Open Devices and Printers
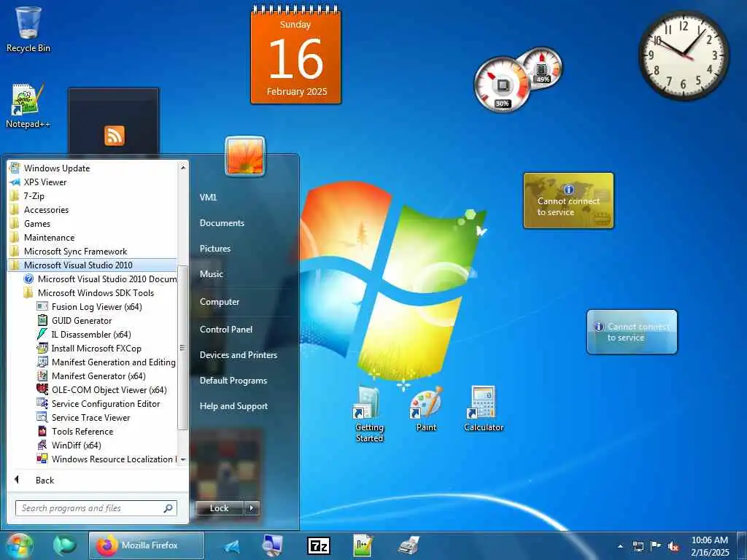 [x=239, y=355]
